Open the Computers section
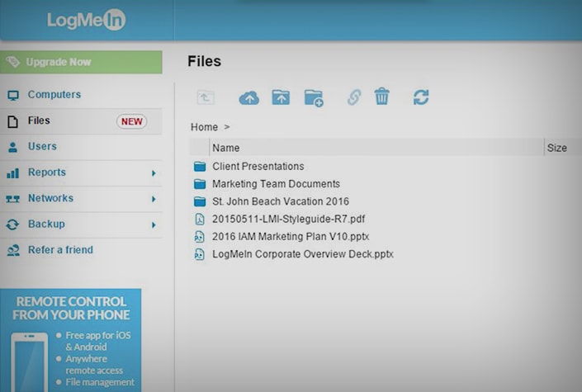This screenshot has height=392, width=582. pos(54,95)
